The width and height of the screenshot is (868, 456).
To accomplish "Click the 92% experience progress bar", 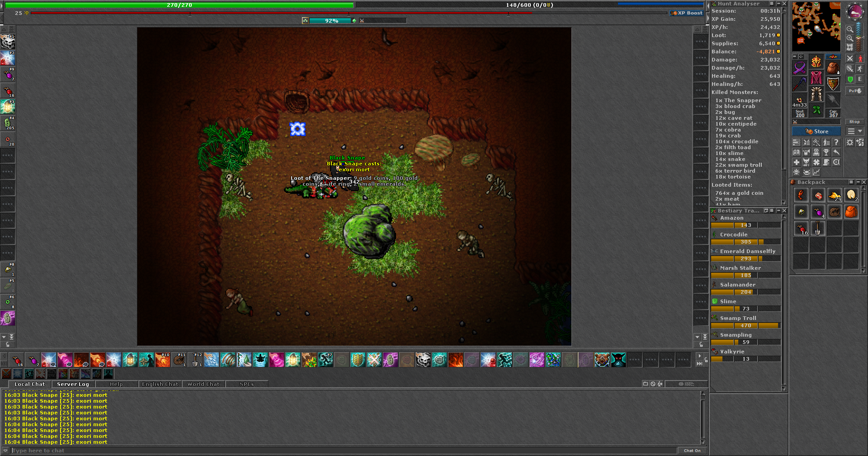I will [331, 21].
